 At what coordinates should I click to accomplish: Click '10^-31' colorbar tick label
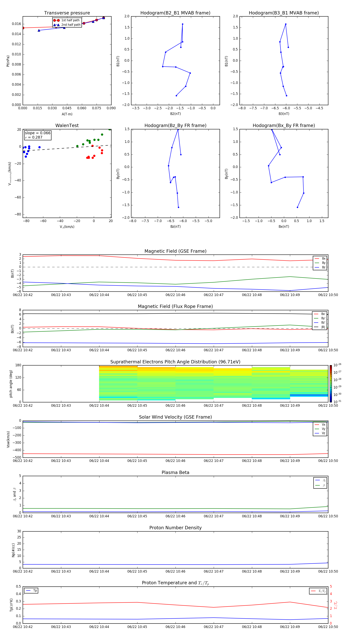pos(337,402)
